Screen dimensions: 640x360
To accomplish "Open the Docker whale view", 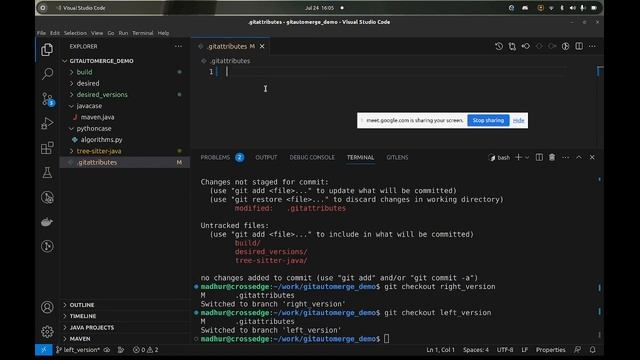I will pyautogui.click(x=47, y=222).
